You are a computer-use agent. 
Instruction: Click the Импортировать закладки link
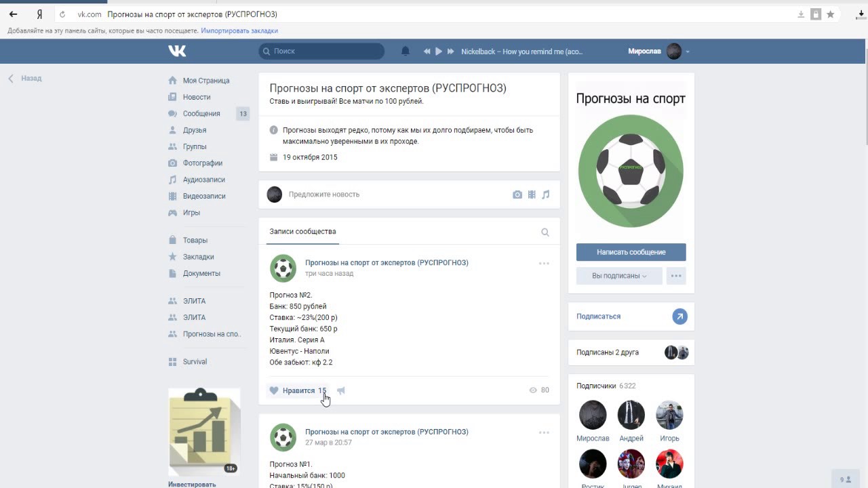(239, 30)
